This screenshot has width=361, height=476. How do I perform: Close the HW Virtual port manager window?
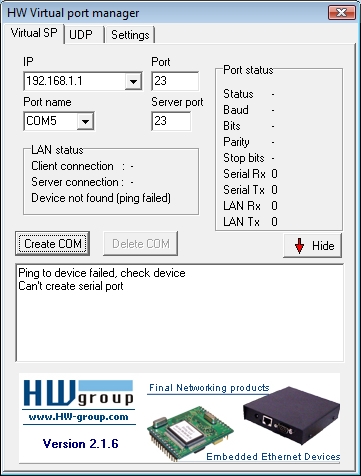(341, 13)
